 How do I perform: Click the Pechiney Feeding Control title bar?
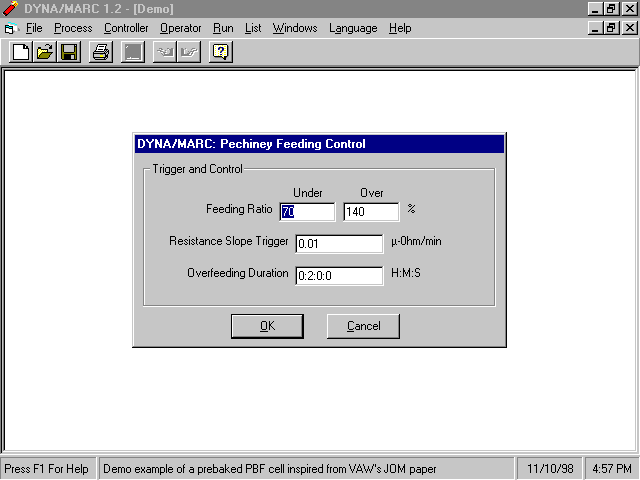[320, 144]
